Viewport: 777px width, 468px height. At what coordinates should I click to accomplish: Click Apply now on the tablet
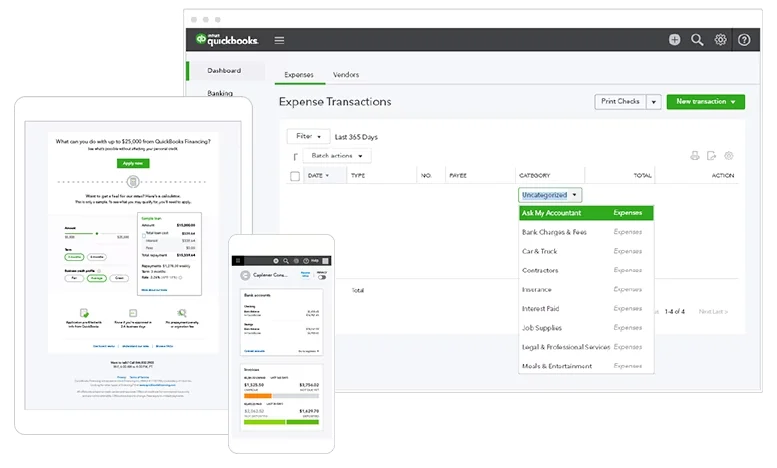point(133,163)
